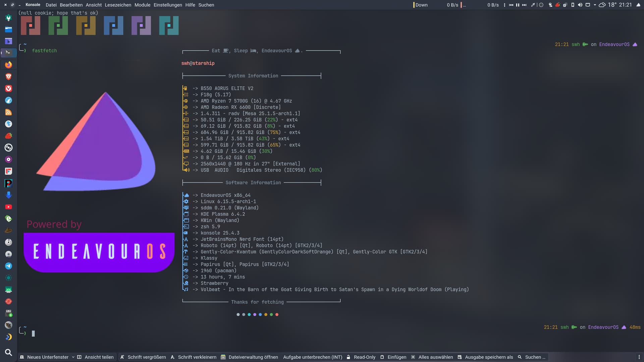Open the toolbar overflow three-dot menu
Screen dimensions: 644x362
[639, 357]
